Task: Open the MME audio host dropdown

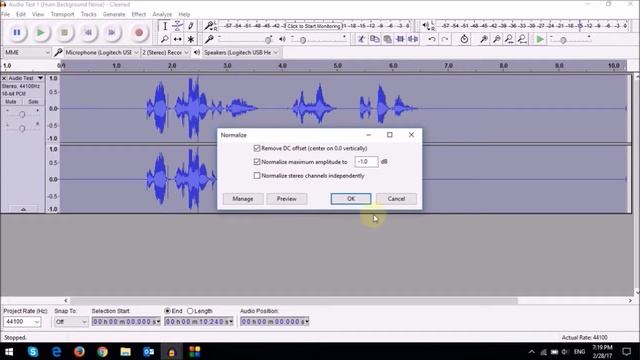Action: pos(27,53)
